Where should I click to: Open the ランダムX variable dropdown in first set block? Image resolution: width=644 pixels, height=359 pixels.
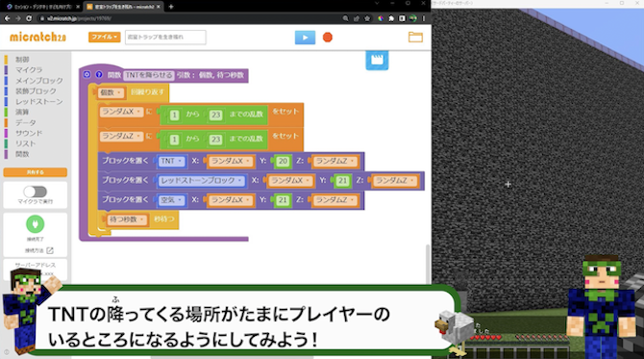pos(121,112)
